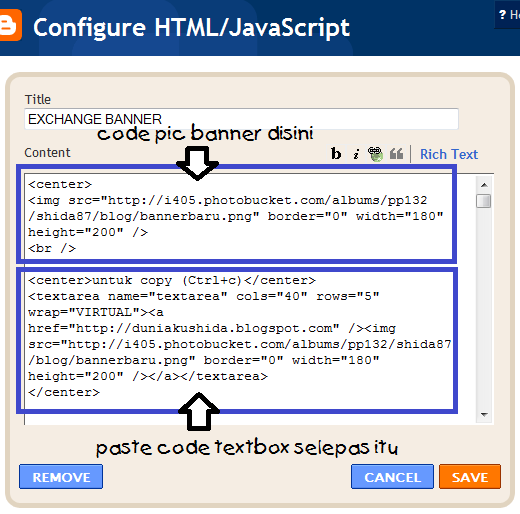This screenshot has height=514, width=520.
Task: Cancel the gadget configuration
Action: click(x=392, y=477)
